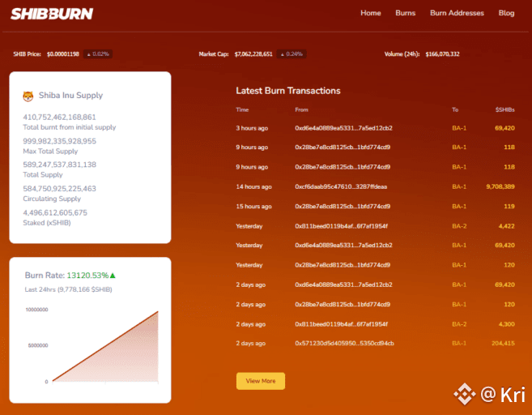Click the 4,422 SHIB amount

pos(507,226)
